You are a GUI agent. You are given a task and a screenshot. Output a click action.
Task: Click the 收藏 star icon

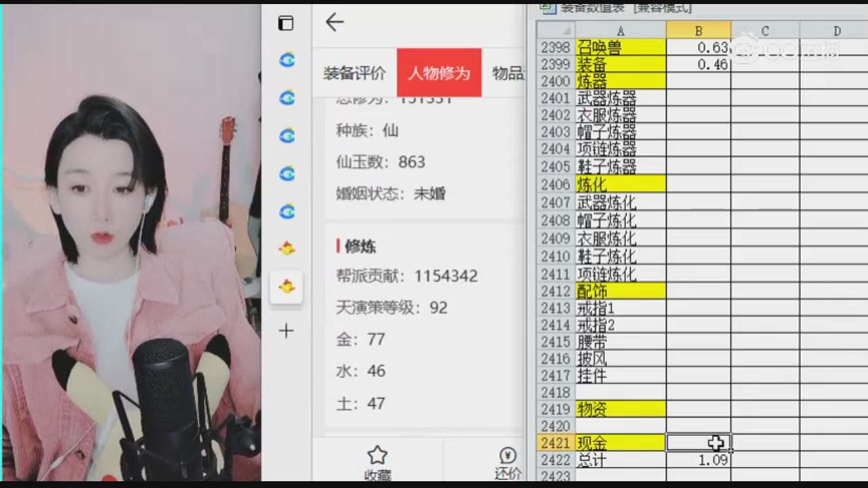377,455
